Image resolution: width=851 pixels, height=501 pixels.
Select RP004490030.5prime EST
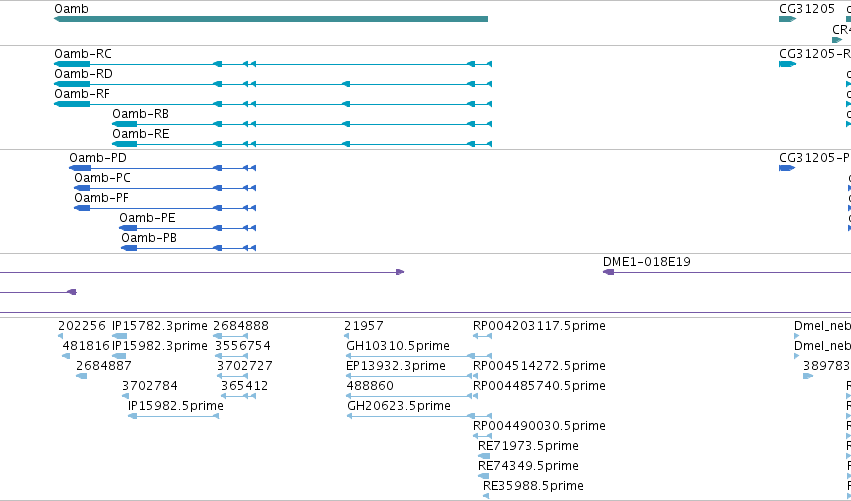pos(482,436)
